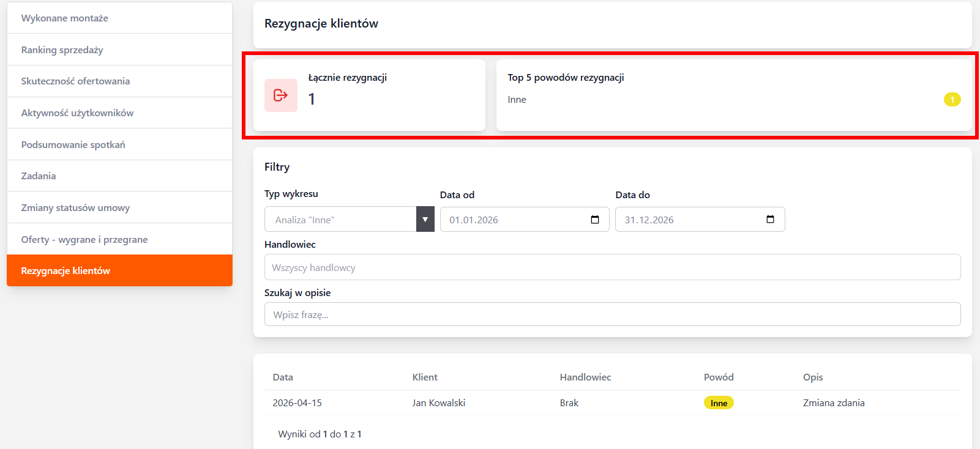Go to Ranking sprzedaży
The image size is (980, 449).
pos(62,50)
